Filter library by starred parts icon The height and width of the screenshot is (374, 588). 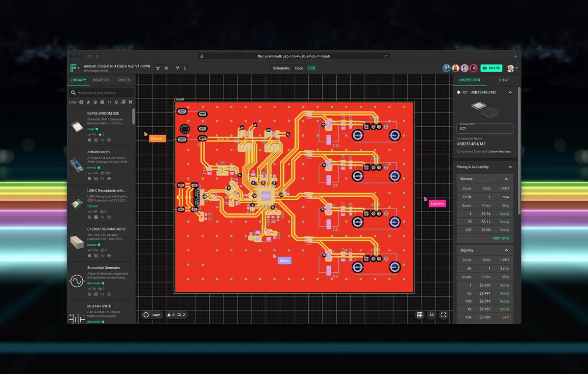[x=88, y=102]
